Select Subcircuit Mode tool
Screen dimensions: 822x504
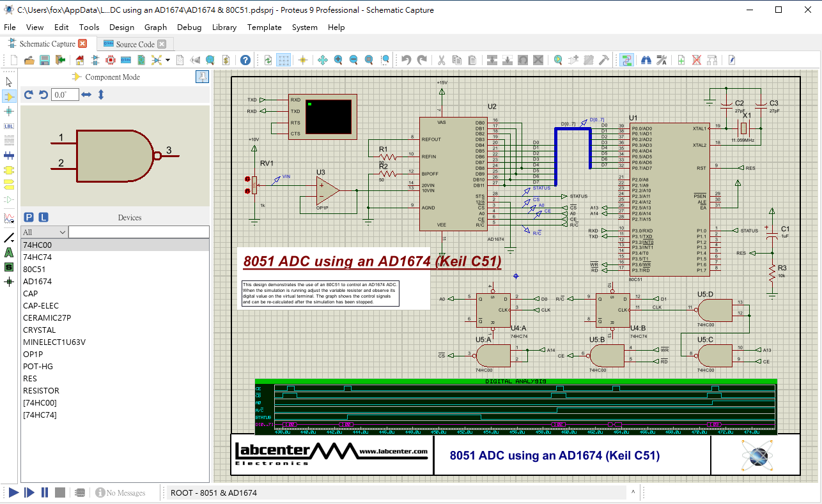point(9,170)
